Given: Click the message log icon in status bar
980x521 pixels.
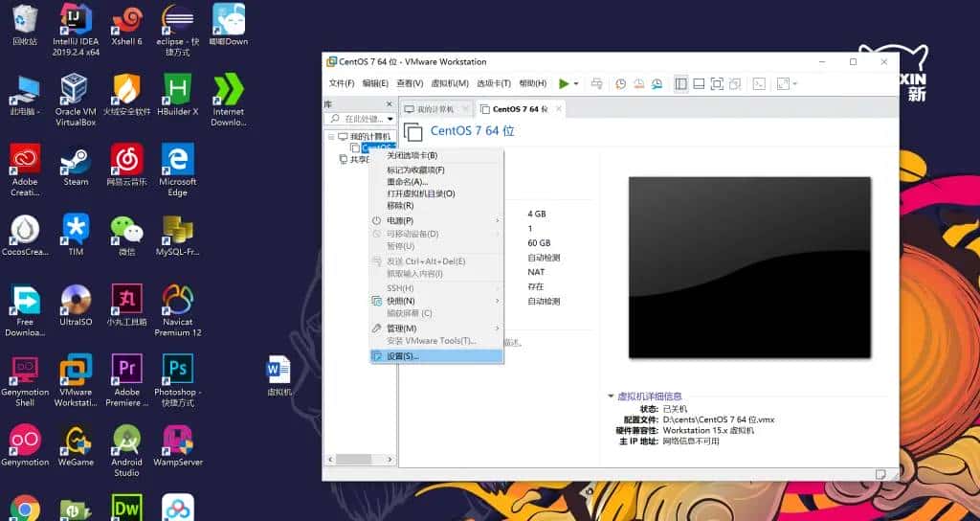Looking at the screenshot, I should click(x=882, y=474).
